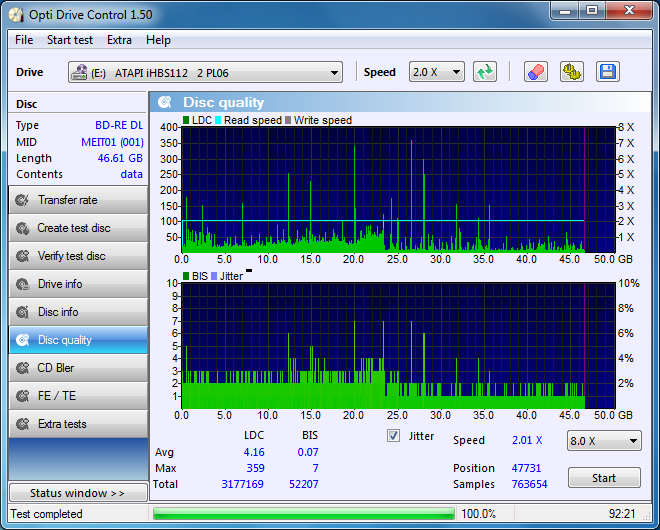Click the drive icon in drive selector

pyautogui.click(x=79, y=72)
